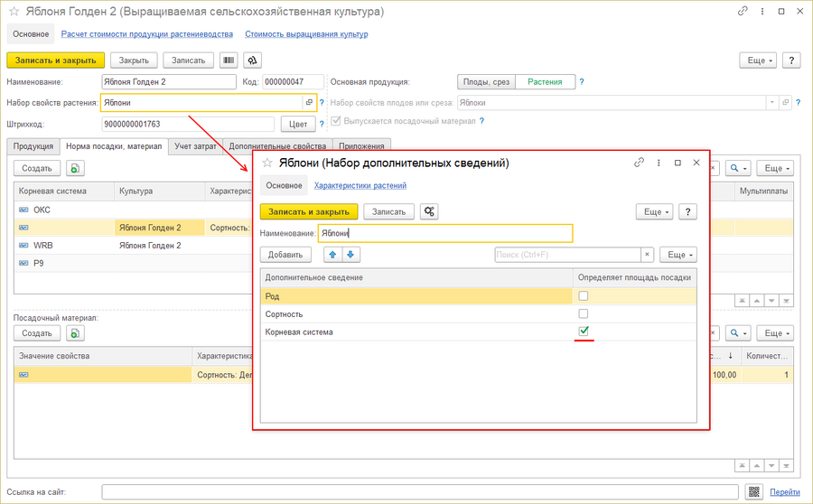
Task: Switch to the Учет затрат tab
Action: (195, 145)
